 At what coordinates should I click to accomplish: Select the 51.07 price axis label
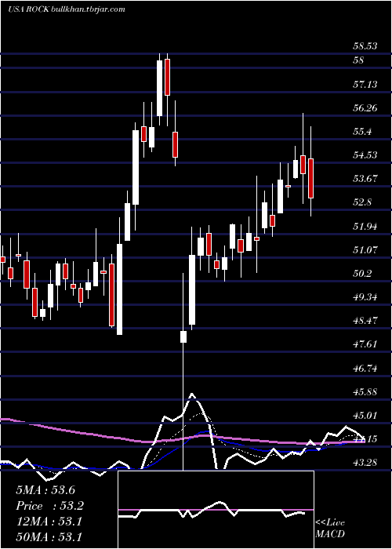pyautogui.click(x=365, y=250)
